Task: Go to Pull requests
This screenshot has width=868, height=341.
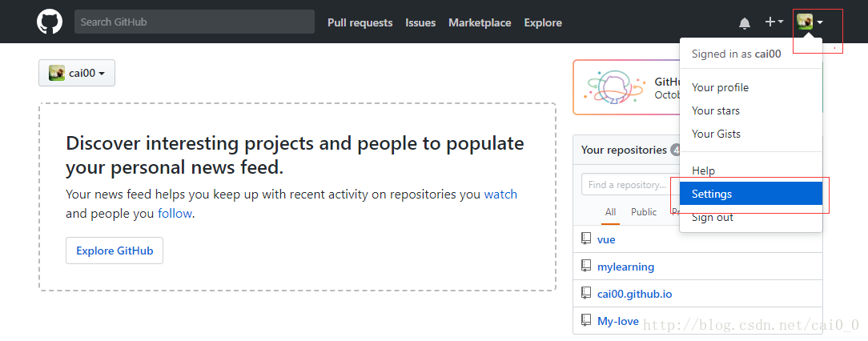Action: click(360, 22)
